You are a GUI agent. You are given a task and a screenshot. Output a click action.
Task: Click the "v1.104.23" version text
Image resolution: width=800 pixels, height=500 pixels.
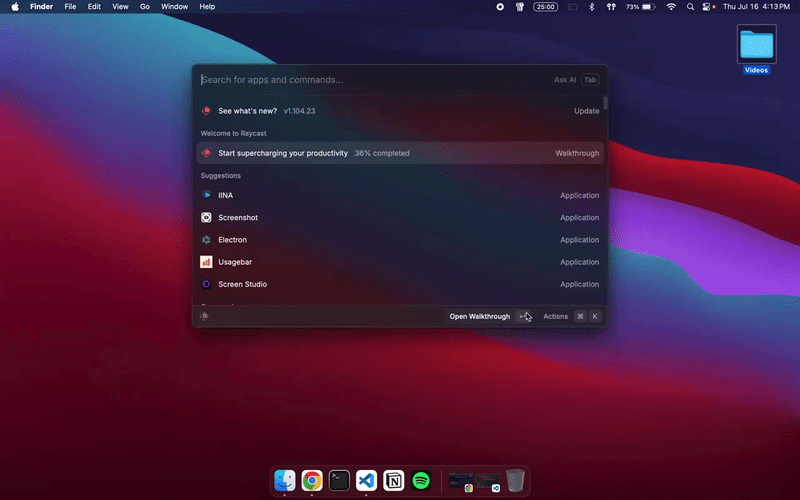tap(299, 111)
